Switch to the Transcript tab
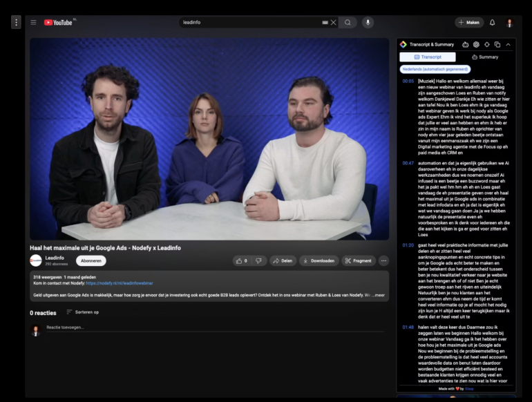532x402 pixels. point(428,57)
